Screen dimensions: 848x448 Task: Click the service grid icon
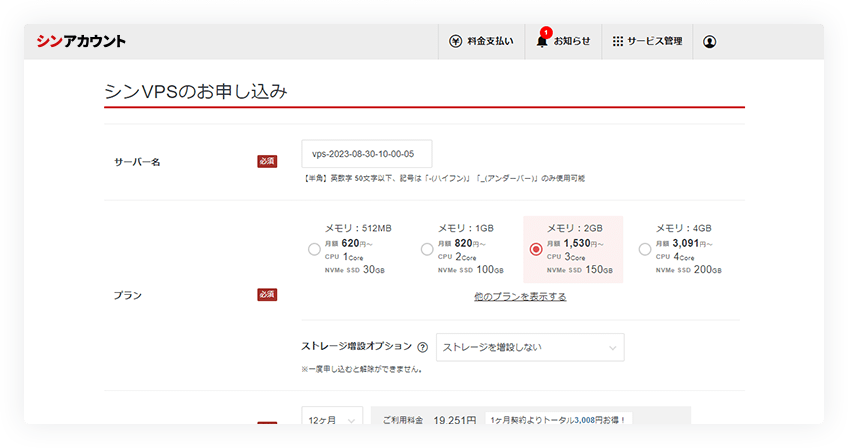618,41
